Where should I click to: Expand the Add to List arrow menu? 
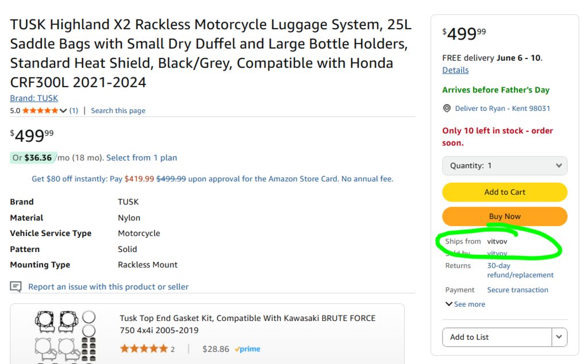coord(559,337)
